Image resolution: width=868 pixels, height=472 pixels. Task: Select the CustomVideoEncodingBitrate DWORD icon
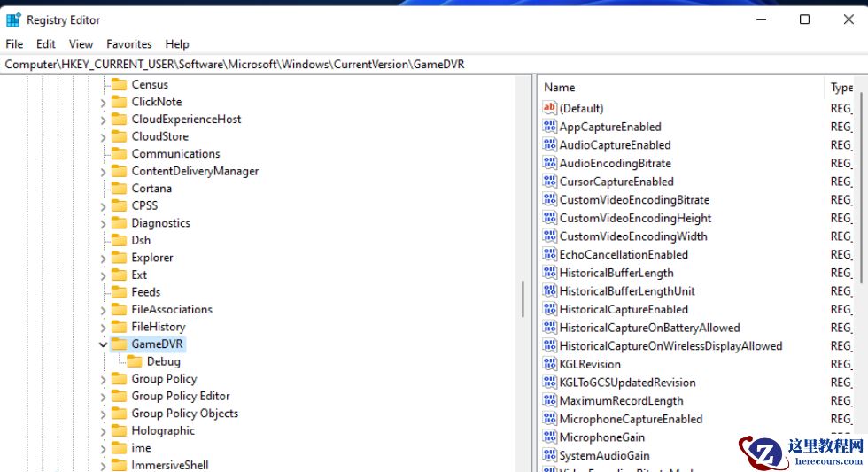click(549, 199)
